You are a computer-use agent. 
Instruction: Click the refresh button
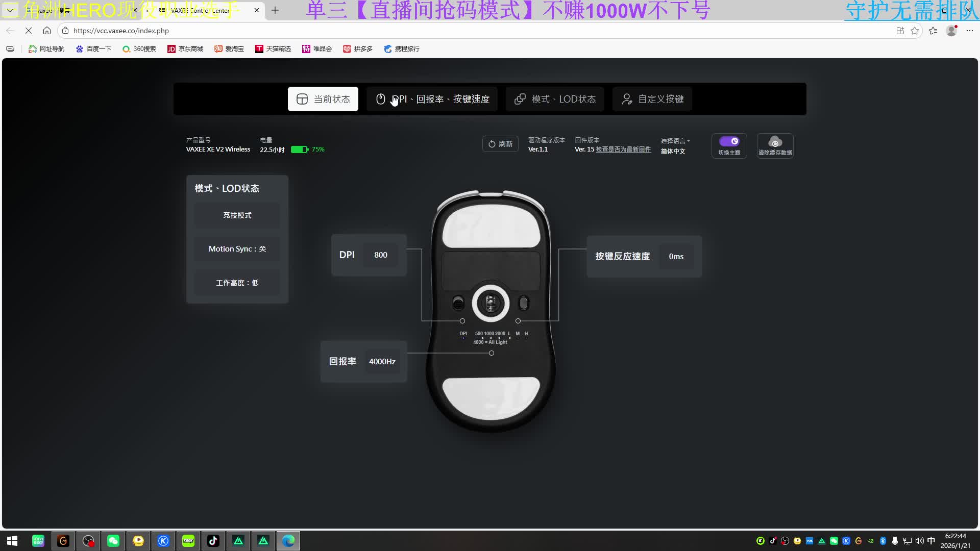click(x=500, y=144)
